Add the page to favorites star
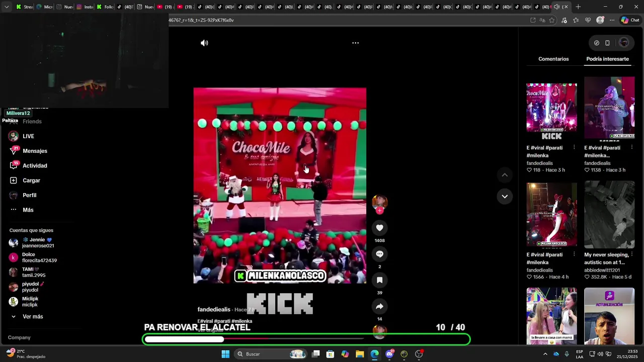Screen dimensions: 644x362 click(x=552, y=20)
